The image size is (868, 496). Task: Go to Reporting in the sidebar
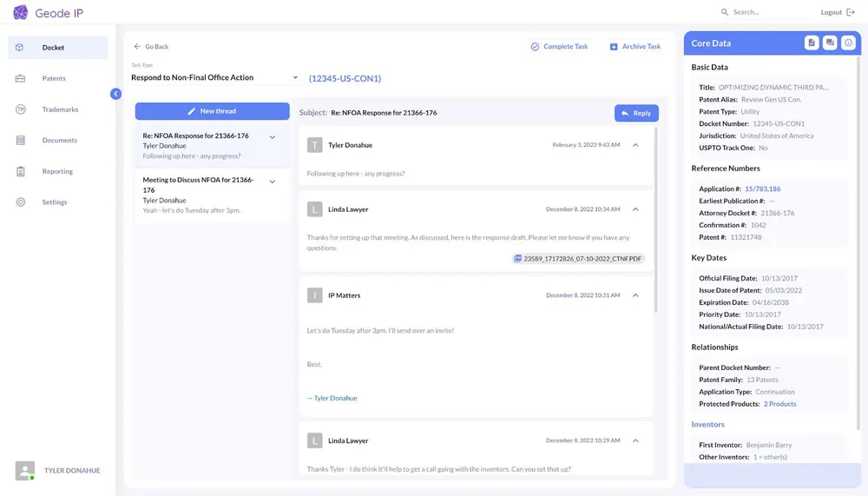pos(57,171)
